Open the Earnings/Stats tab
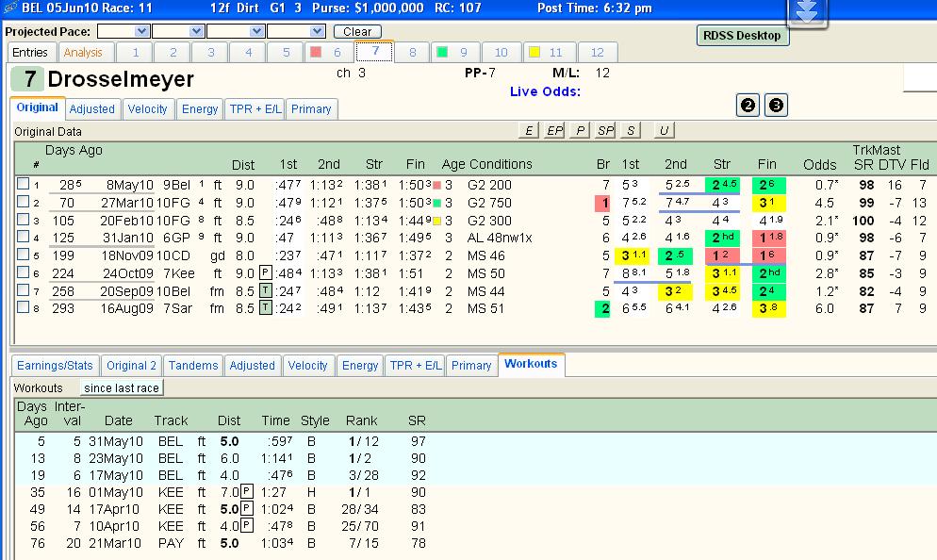Screen dimensions: 937x560 (55, 366)
